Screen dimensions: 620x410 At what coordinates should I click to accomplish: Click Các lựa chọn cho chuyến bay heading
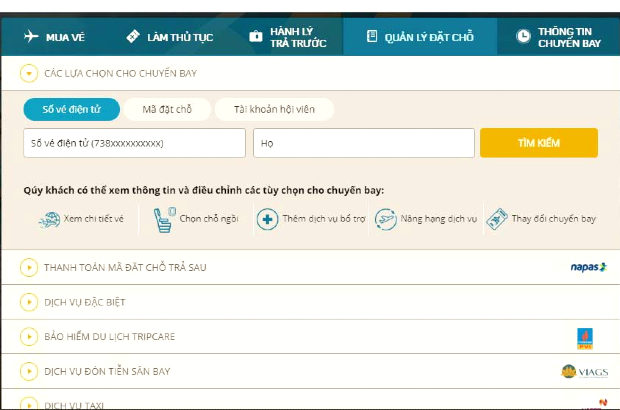coord(121,74)
